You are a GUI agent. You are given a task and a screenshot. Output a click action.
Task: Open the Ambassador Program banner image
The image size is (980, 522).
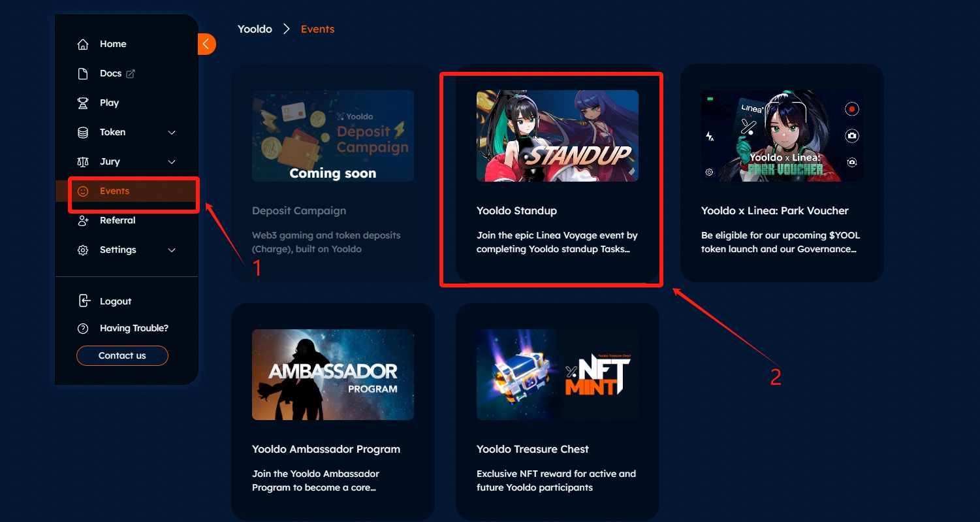[x=332, y=374]
